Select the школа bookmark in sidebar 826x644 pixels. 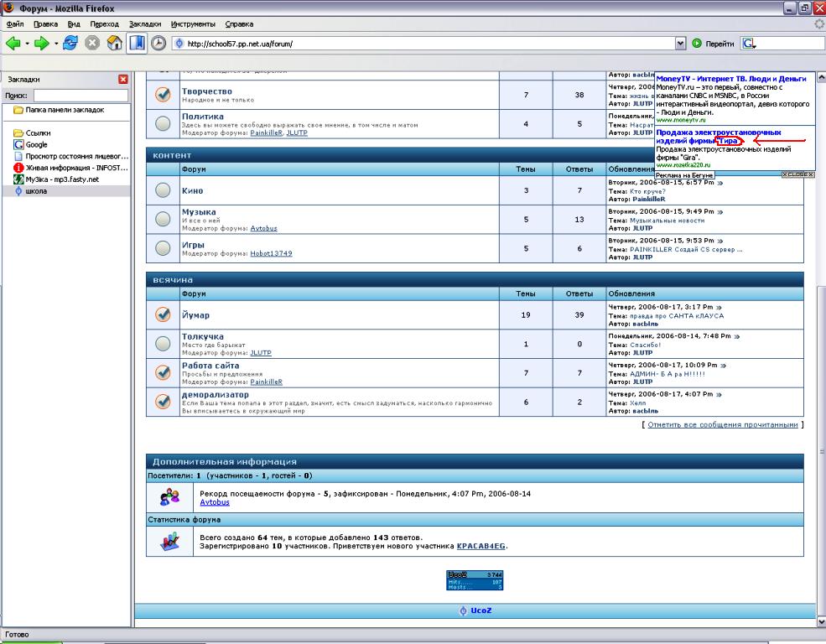point(36,191)
